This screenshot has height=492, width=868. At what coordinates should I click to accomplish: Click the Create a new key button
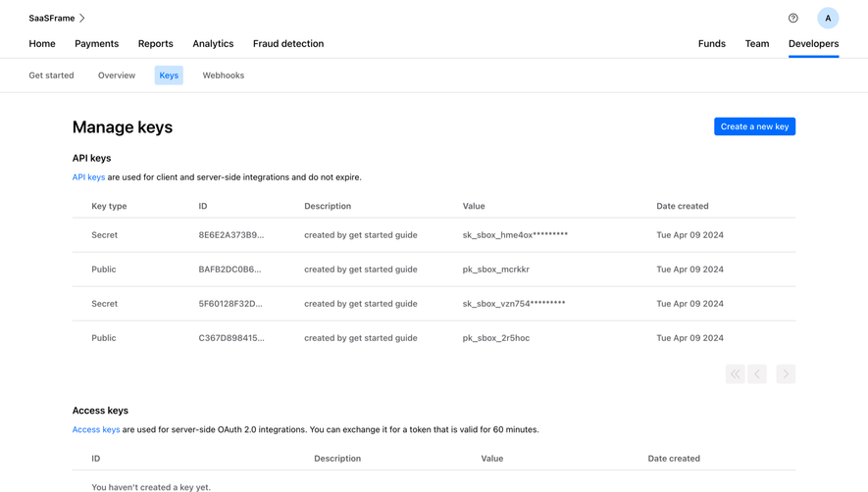click(754, 126)
